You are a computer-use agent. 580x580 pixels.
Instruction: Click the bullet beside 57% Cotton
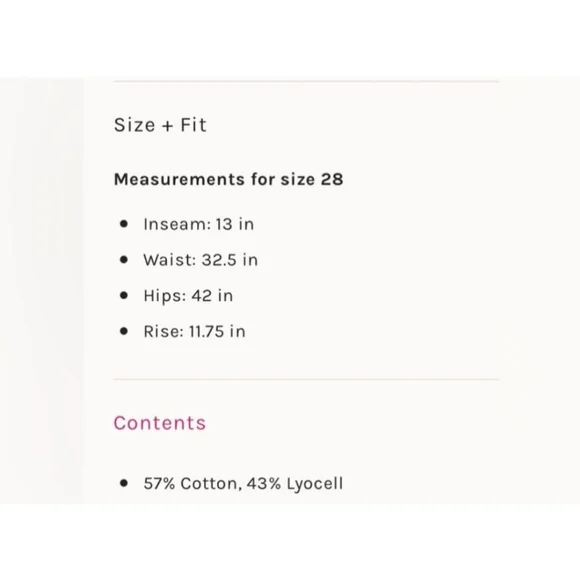pyautogui.click(x=124, y=483)
